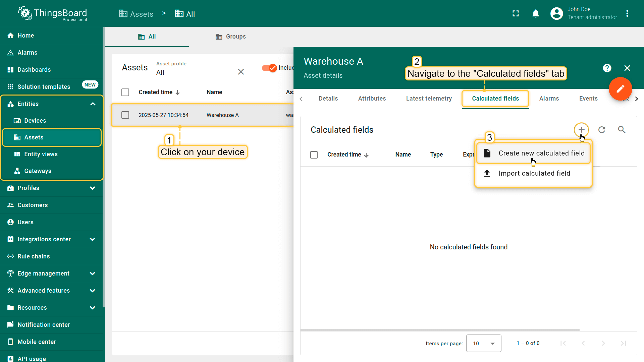
Task: Refresh the calculated fields table
Action: [602, 130]
